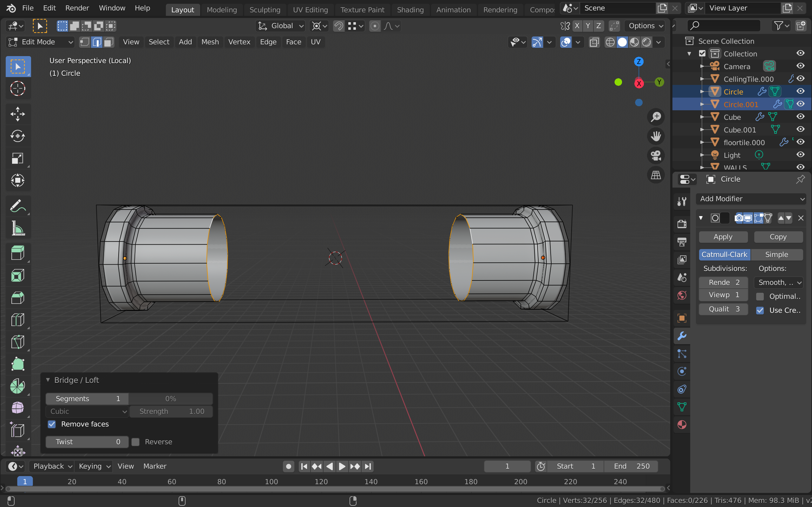Click the camera view gizmo icon

point(656,155)
